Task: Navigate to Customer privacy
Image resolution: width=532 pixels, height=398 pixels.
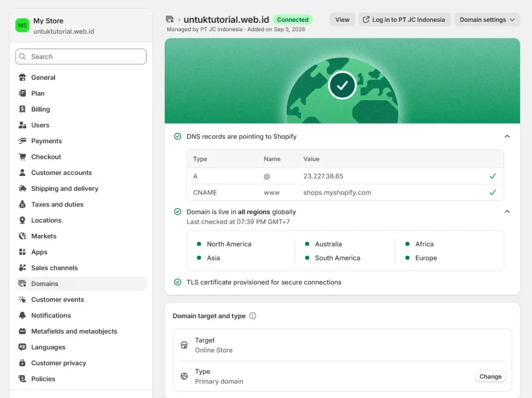Action: 81,363
